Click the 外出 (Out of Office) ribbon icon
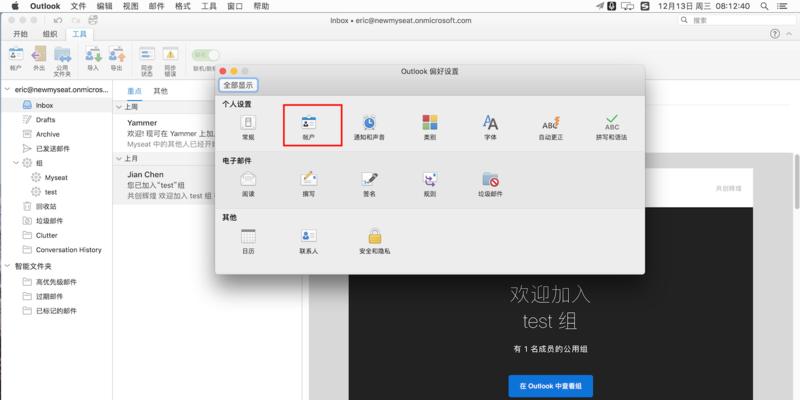Image resolution: width=800 pixels, height=400 pixels. (39, 59)
